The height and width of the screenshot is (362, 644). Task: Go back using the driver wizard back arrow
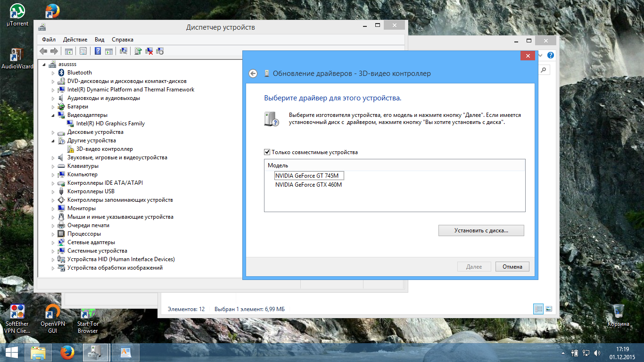coord(253,74)
